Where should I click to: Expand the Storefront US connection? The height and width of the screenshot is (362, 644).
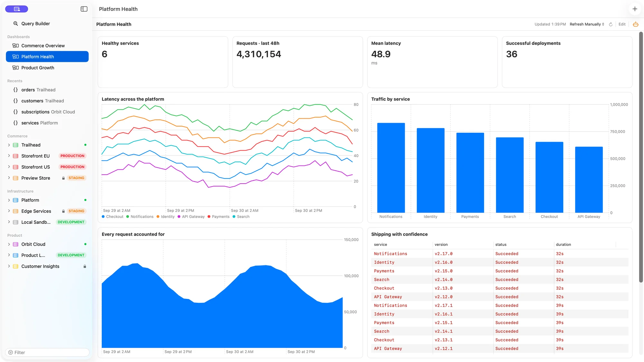tap(9, 167)
